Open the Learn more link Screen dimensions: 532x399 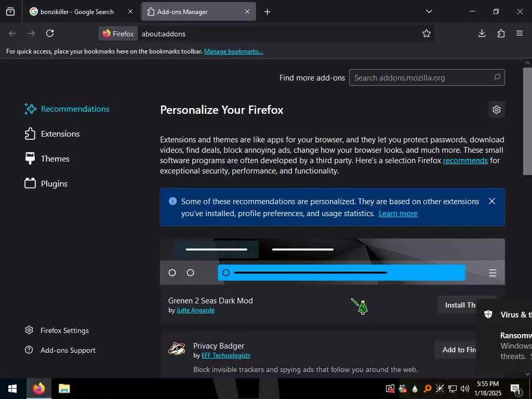398,214
